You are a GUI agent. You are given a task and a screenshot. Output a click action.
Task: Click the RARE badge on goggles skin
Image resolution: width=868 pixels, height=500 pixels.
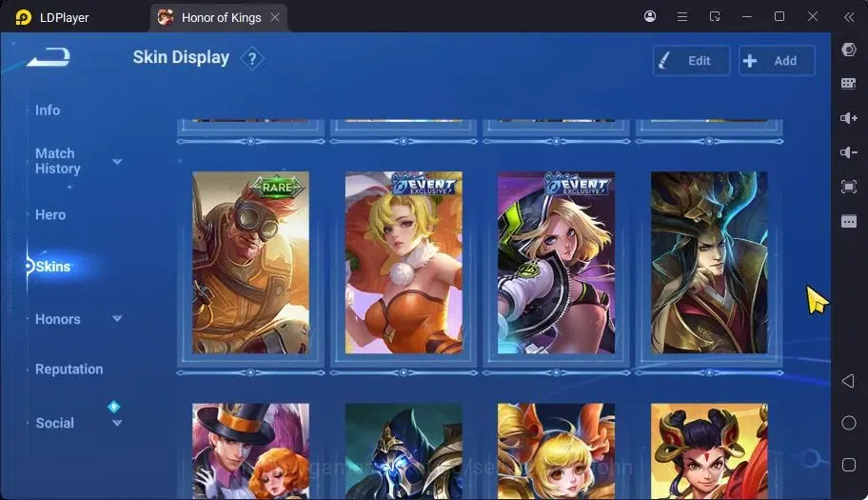[277, 188]
